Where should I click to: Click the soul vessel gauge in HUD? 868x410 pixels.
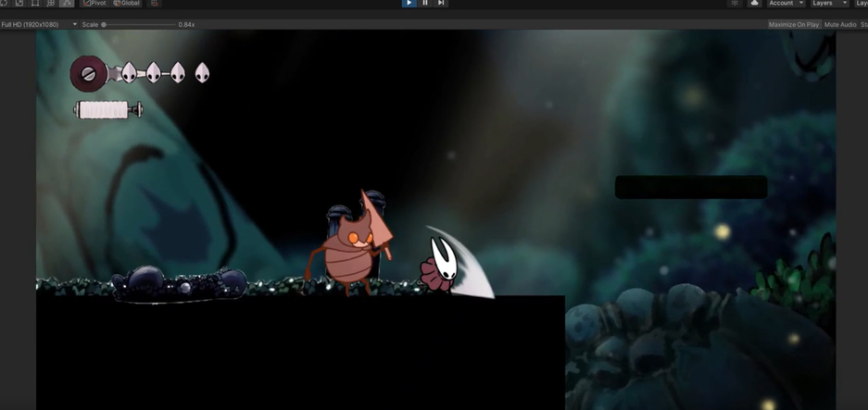pyautogui.click(x=89, y=73)
